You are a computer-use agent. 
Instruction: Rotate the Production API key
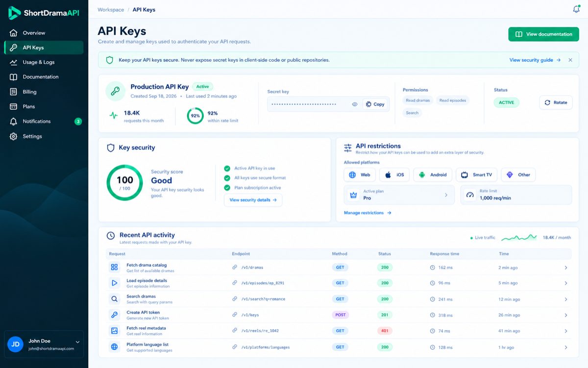pos(556,102)
